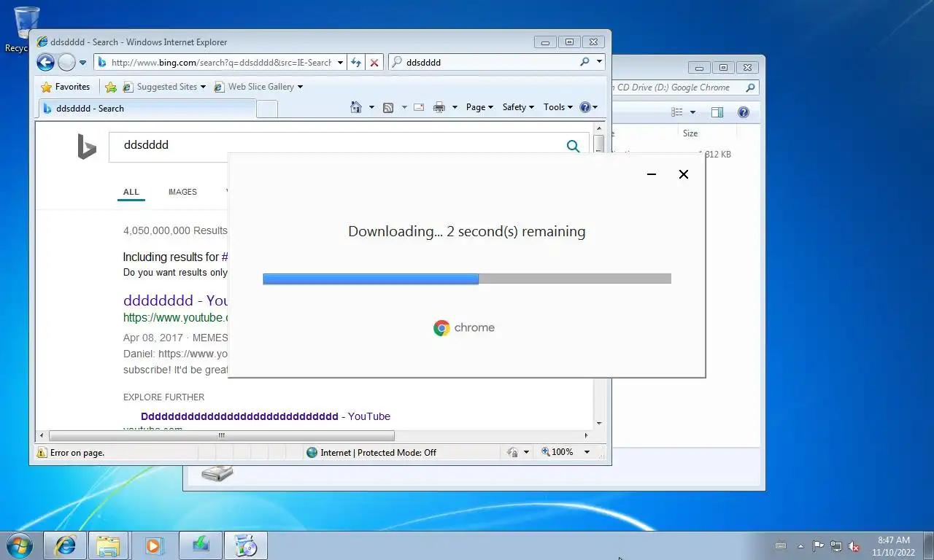
Task: Open the Page menu
Action: pyautogui.click(x=479, y=107)
